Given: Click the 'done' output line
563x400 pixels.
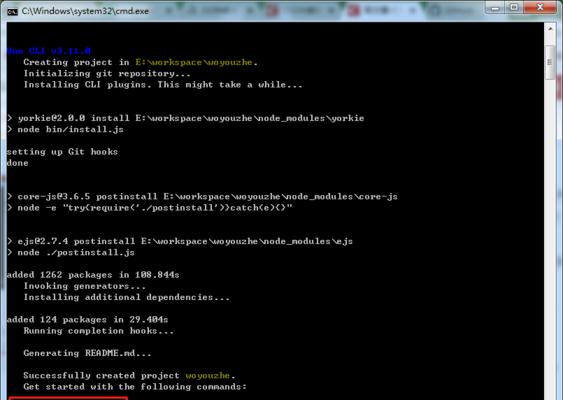Looking at the screenshot, I should click(x=18, y=163).
